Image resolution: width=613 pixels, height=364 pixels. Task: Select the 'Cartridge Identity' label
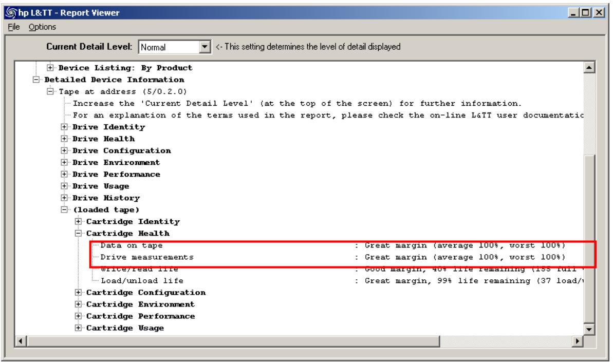tap(133, 221)
